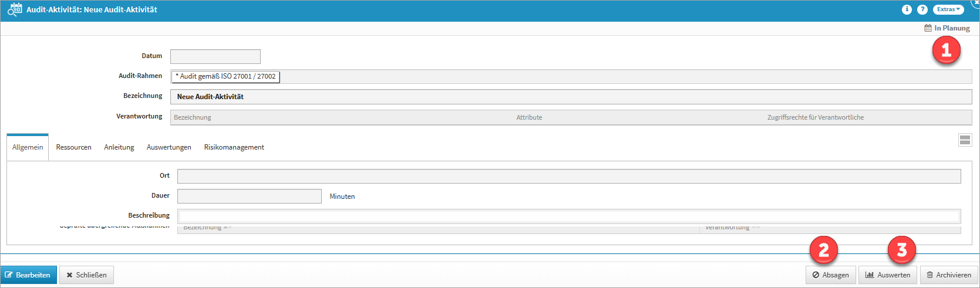Image resolution: width=980 pixels, height=288 pixels.
Task: Click the Archivieren button
Action: [949, 275]
